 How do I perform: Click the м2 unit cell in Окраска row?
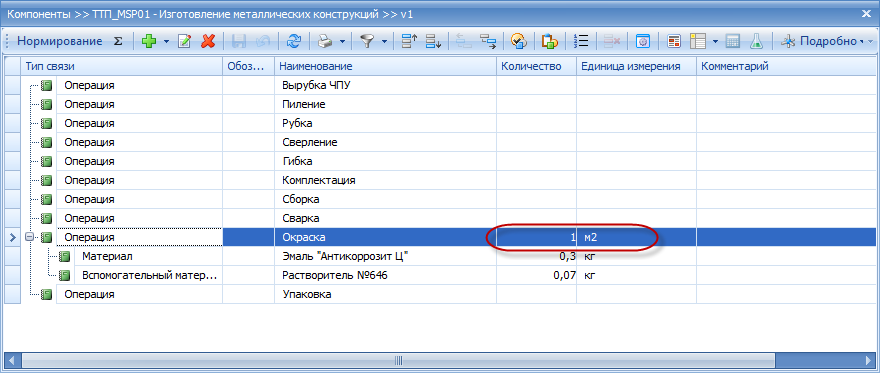point(636,237)
